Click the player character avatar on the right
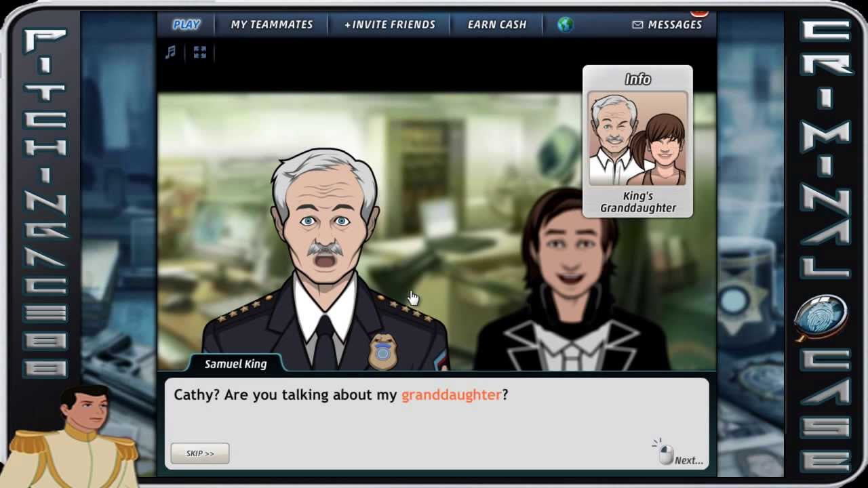This screenshot has height=488, width=868. coord(573,279)
